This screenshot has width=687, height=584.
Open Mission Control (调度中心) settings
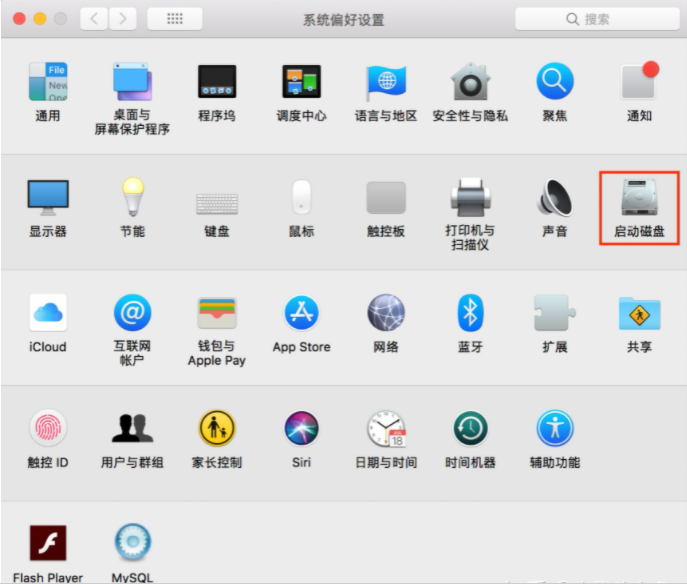click(x=301, y=82)
